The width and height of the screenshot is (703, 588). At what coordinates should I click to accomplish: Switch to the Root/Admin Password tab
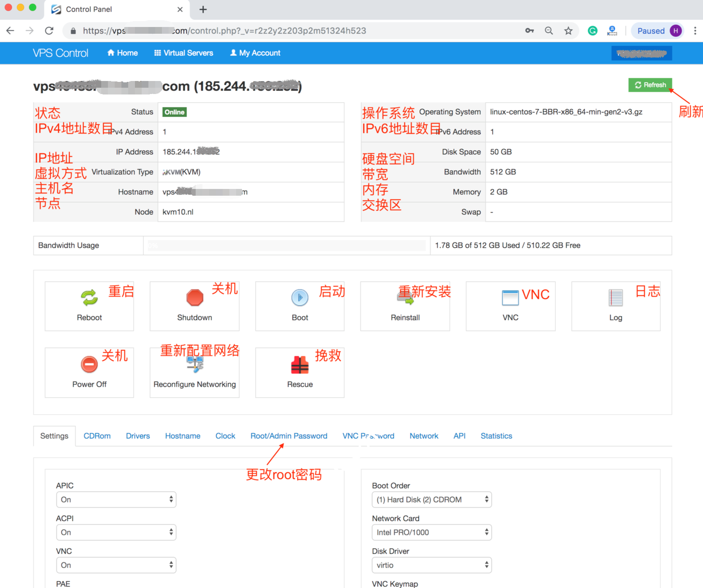tap(289, 435)
